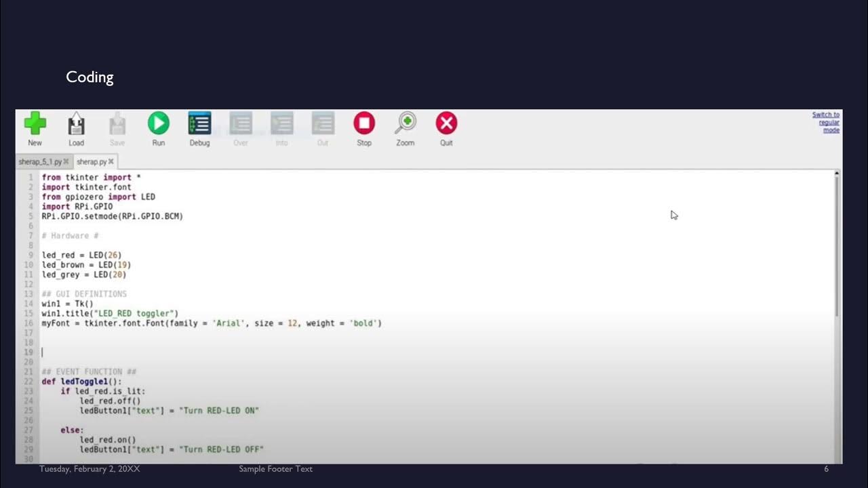Click the 'def ledToggle1():' line
The height and width of the screenshot is (488, 868).
pos(81,382)
